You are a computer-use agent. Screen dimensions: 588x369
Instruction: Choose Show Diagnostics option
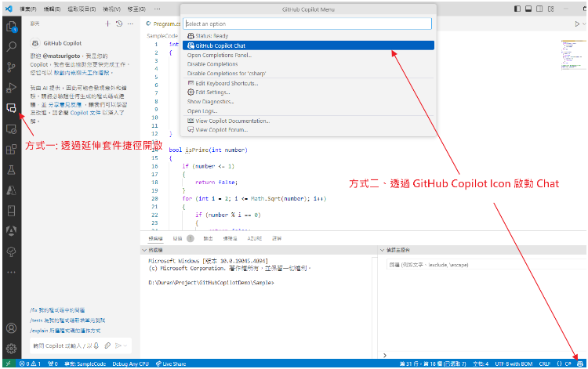coord(308,102)
